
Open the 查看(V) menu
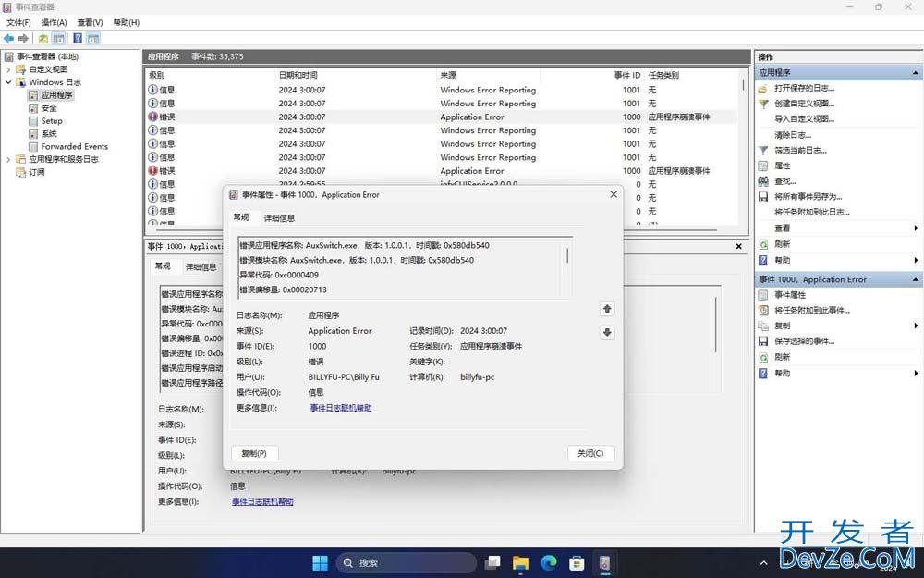pyautogui.click(x=90, y=22)
